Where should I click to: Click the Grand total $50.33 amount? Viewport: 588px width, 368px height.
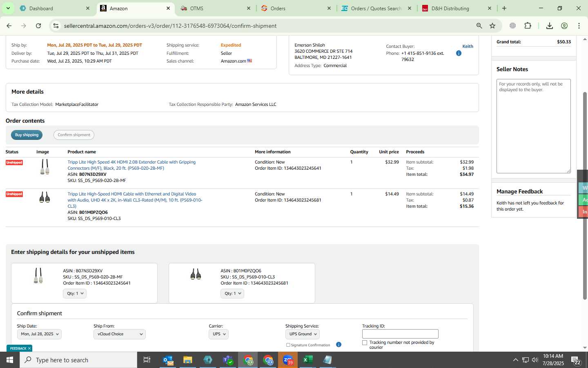pos(564,42)
